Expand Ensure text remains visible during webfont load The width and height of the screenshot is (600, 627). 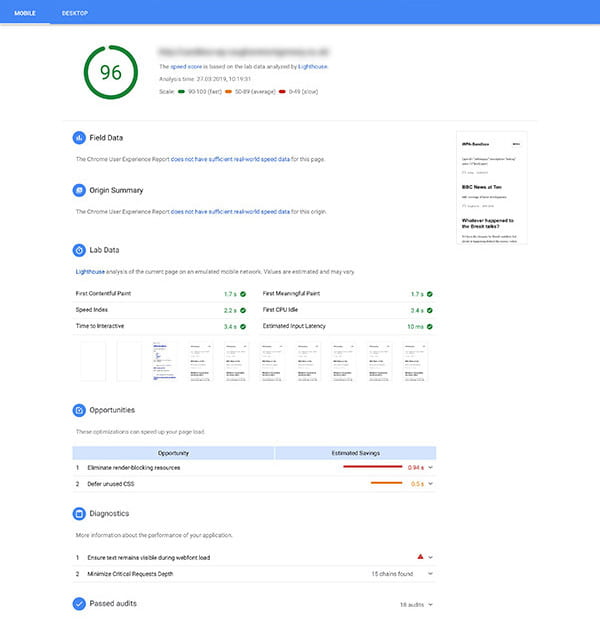[x=431, y=557]
